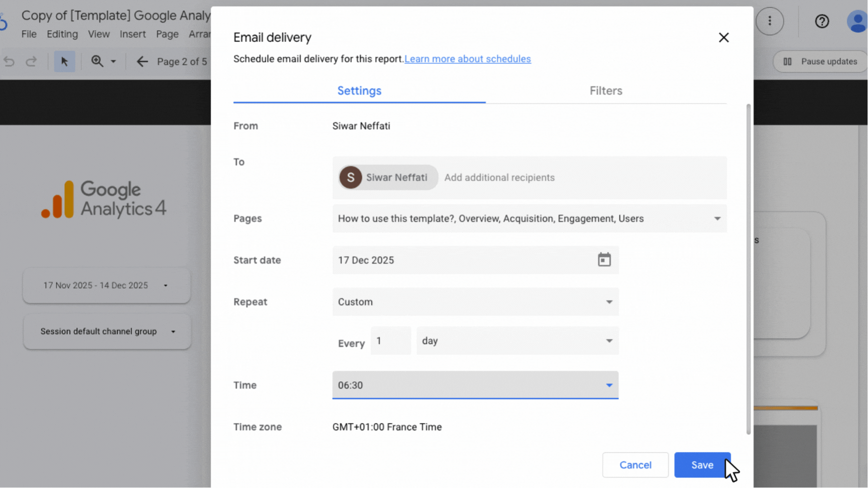Click the Undo icon

[x=9, y=61]
